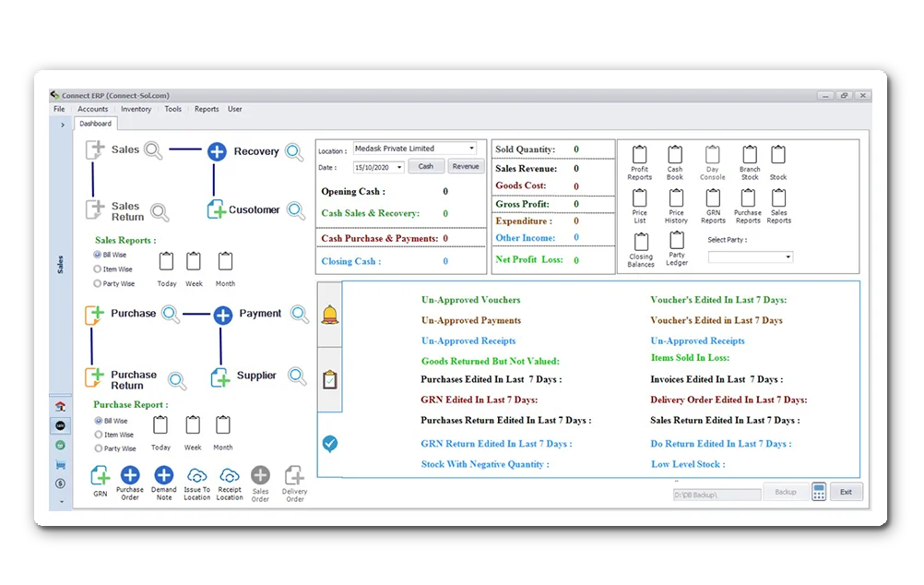
Task: Open Branch Stock report
Action: [750, 154]
